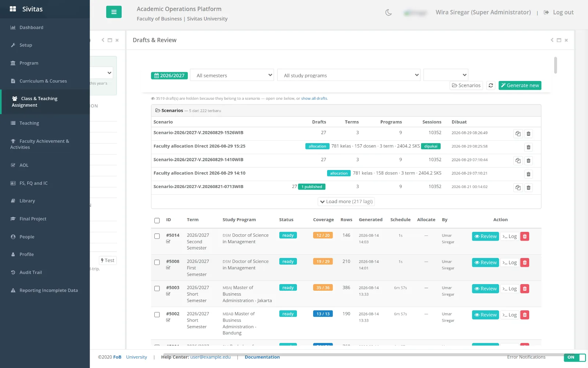Switch to dark mode moon icon
The image size is (588, 368).
[388, 13]
